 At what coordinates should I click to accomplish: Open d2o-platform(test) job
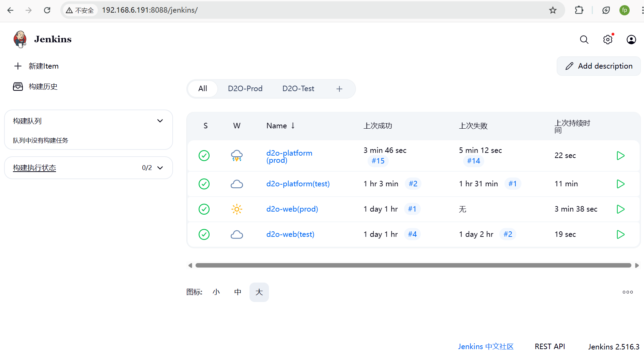coord(298,184)
